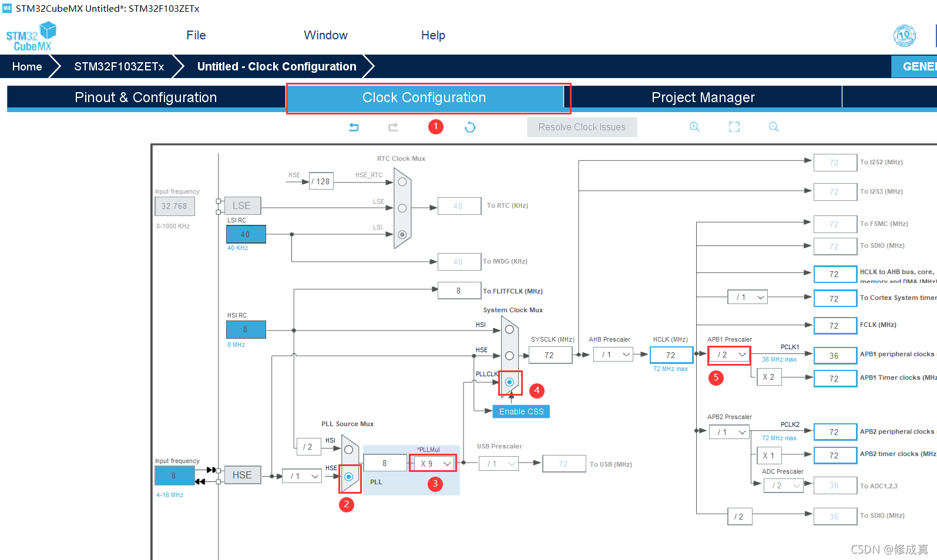Open the APB2 Prescaler /1 dropdown
Screen dimensions: 937x560
(x=729, y=432)
